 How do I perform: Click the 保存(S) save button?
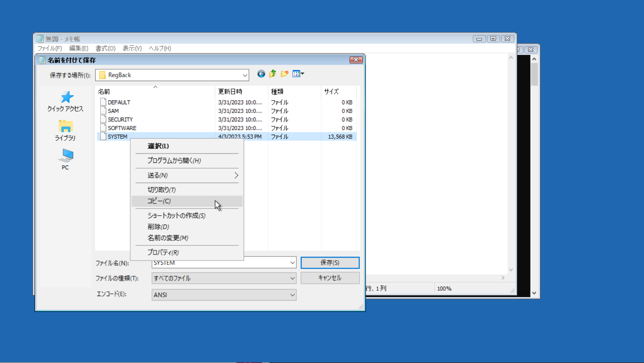pos(330,263)
